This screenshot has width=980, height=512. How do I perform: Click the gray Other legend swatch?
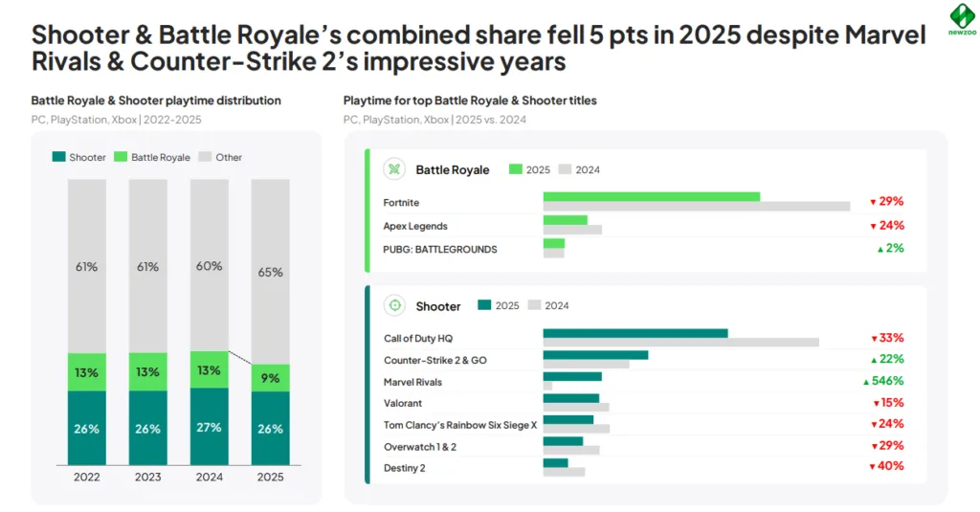coord(205,157)
